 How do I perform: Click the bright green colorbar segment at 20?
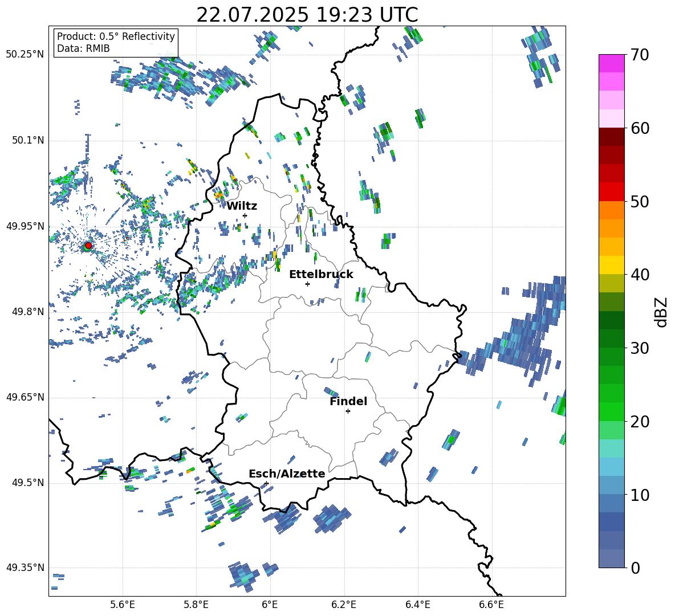coord(611,411)
